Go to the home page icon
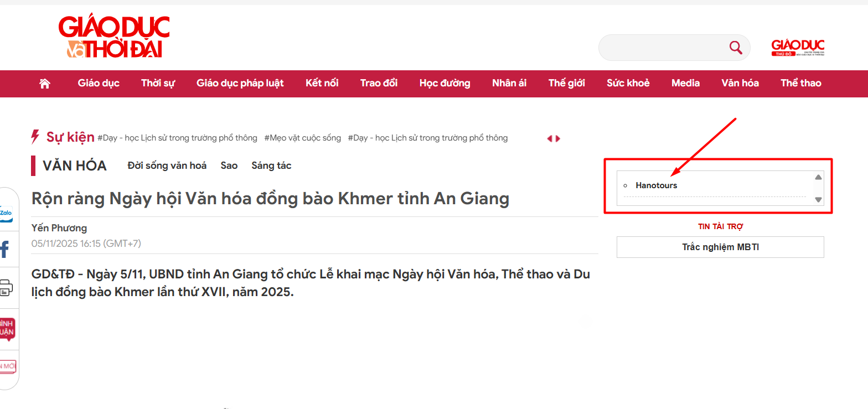The image size is (868, 409). click(45, 84)
